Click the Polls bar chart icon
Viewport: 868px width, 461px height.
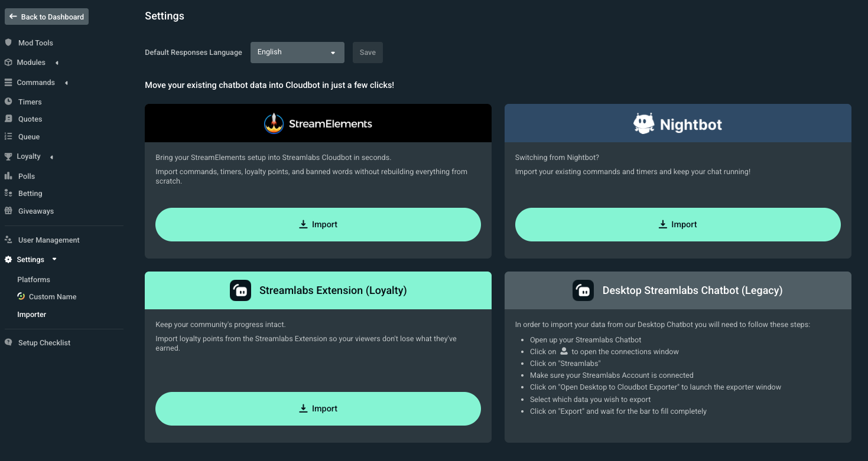pos(8,176)
